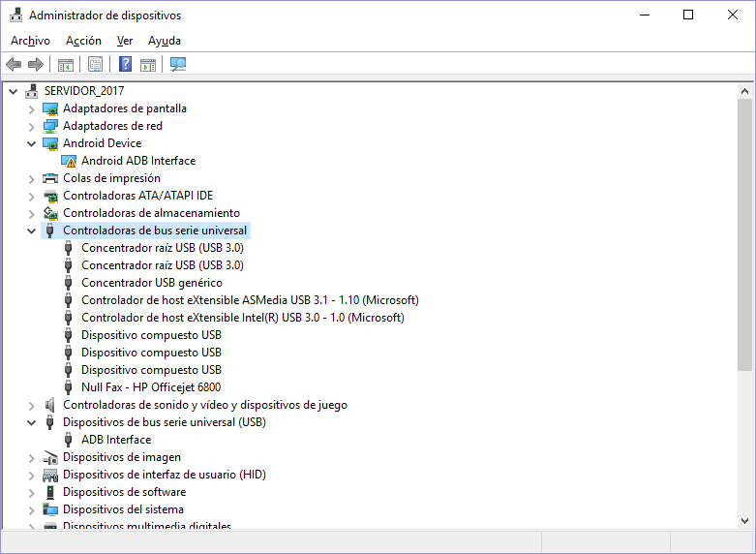Collapse Controladoras de bus serie universal

click(31, 231)
